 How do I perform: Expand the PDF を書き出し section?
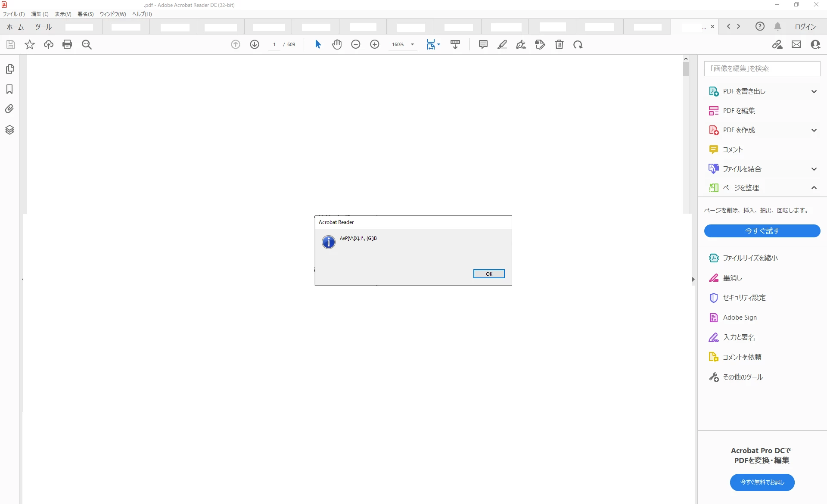[x=814, y=91]
